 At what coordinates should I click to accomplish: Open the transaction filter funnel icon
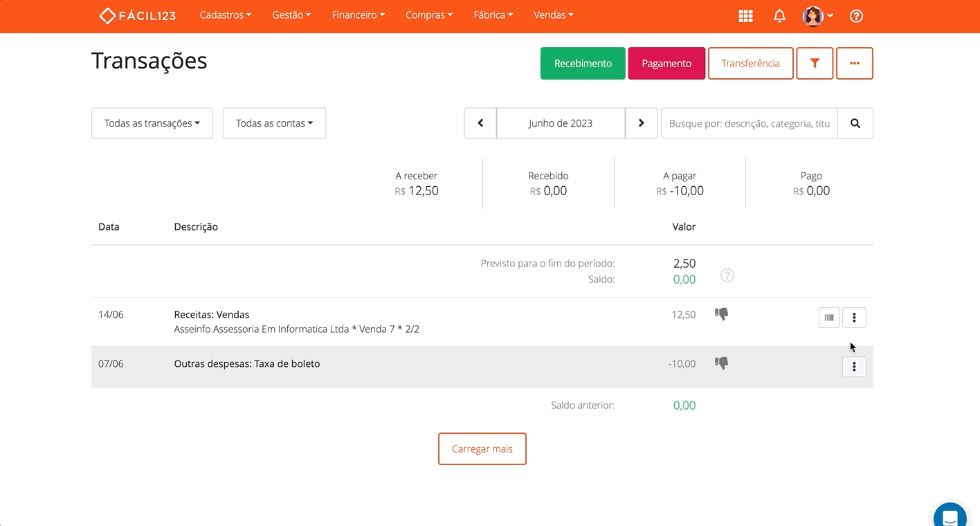[x=815, y=63]
